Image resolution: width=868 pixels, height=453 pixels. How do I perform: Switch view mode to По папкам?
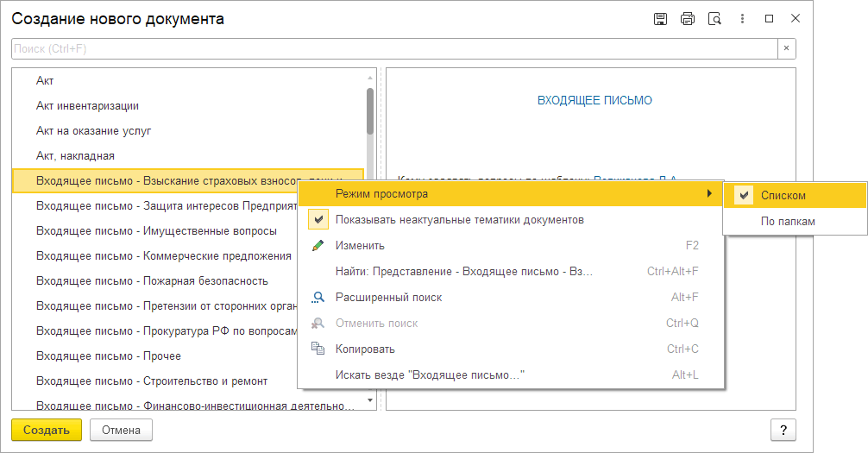click(x=787, y=222)
